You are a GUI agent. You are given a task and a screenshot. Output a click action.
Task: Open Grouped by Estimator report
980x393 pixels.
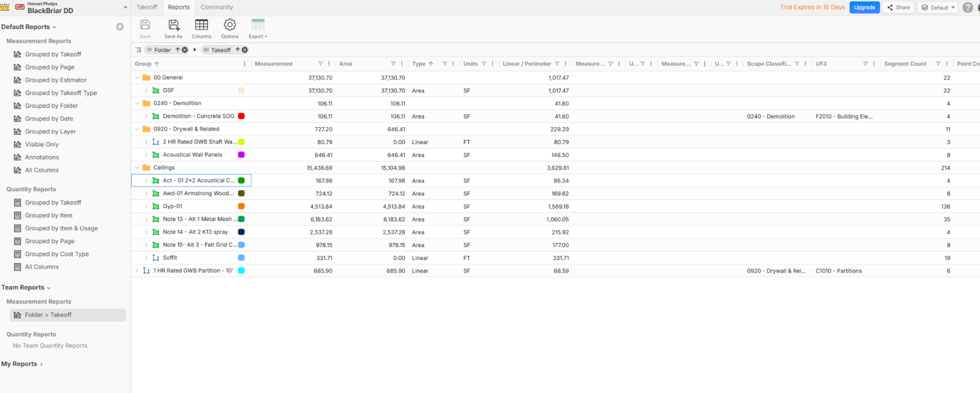56,80
